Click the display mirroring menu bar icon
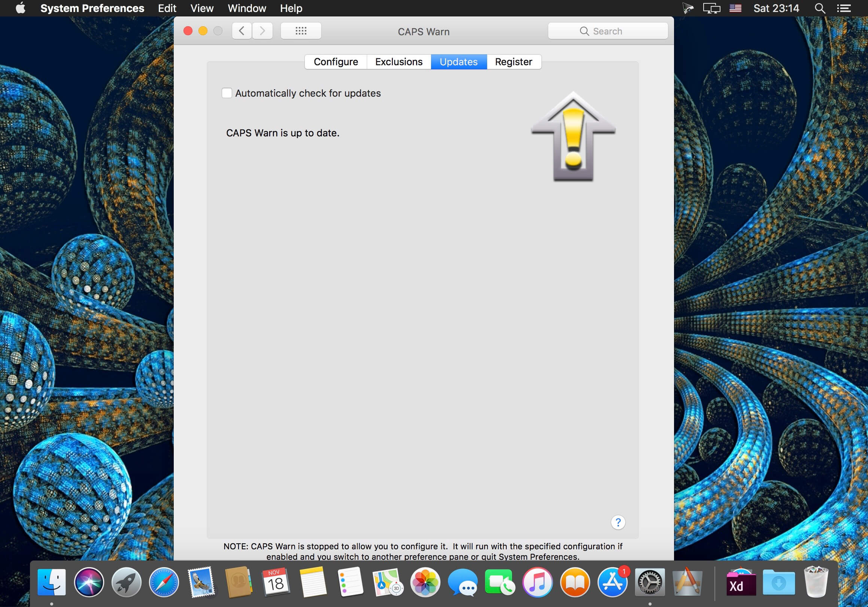 click(x=711, y=8)
